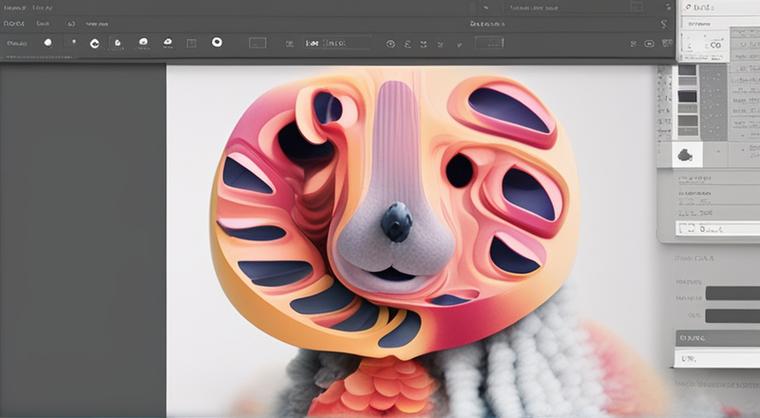This screenshot has height=418, width=760.
Task: Click the dark blob thumbnail in right panel
Action: [x=687, y=155]
